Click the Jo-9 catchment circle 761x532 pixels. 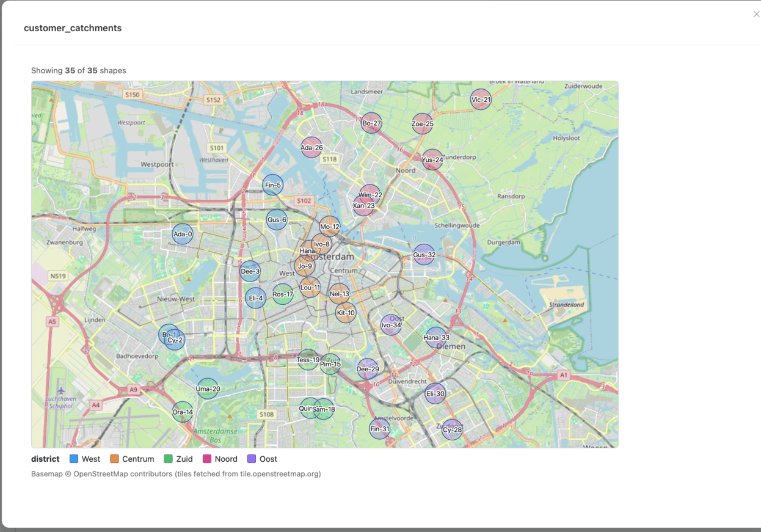tap(305, 266)
